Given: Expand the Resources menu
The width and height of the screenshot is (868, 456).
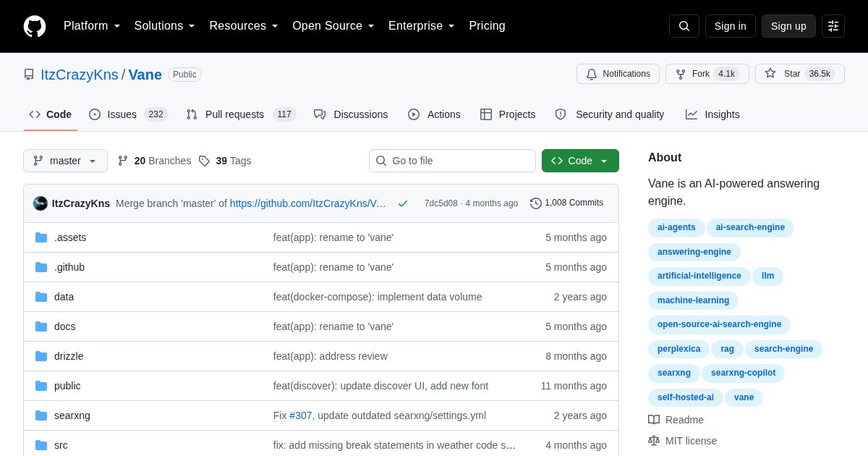Looking at the screenshot, I should coord(244,26).
